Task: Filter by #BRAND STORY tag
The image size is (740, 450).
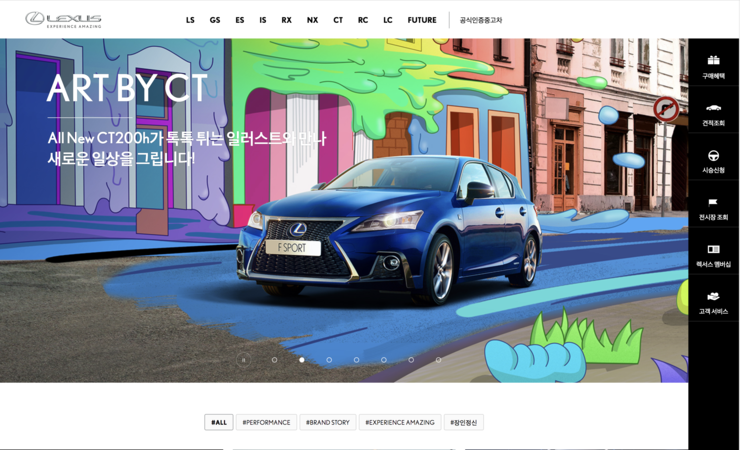Action: pos(328,422)
